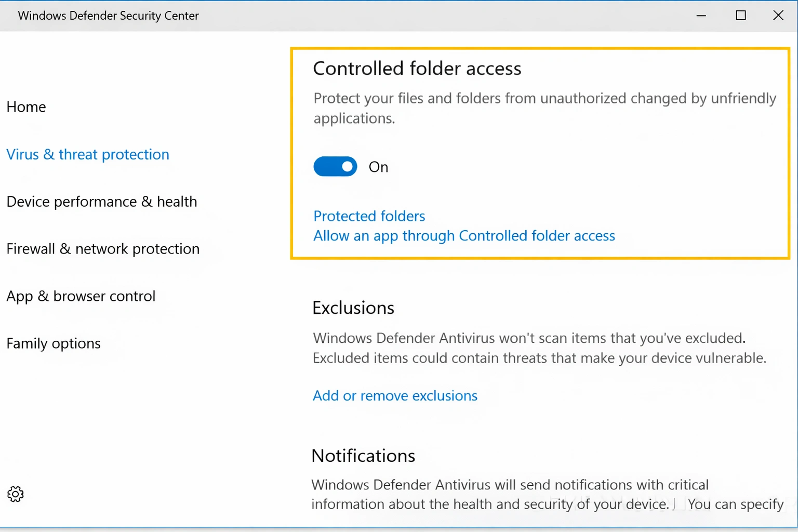798x532 pixels.
Task: Open App & browser control
Action: pyautogui.click(x=81, y=296)
